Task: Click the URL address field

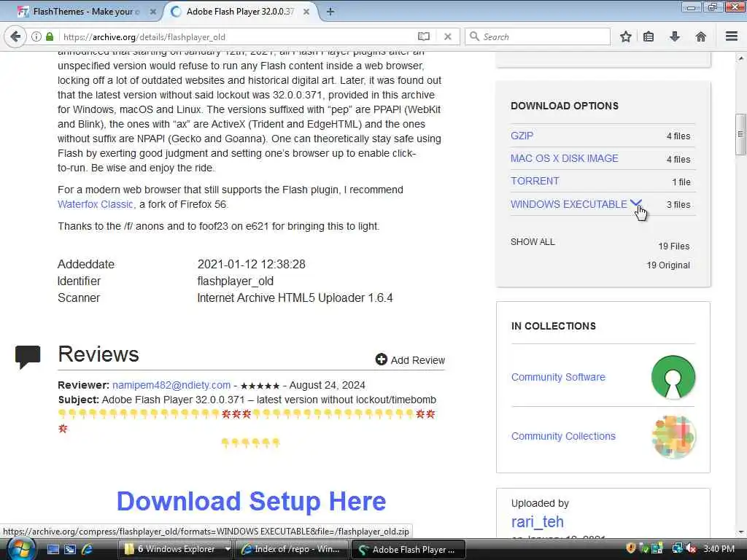Action: pos(239,36)
